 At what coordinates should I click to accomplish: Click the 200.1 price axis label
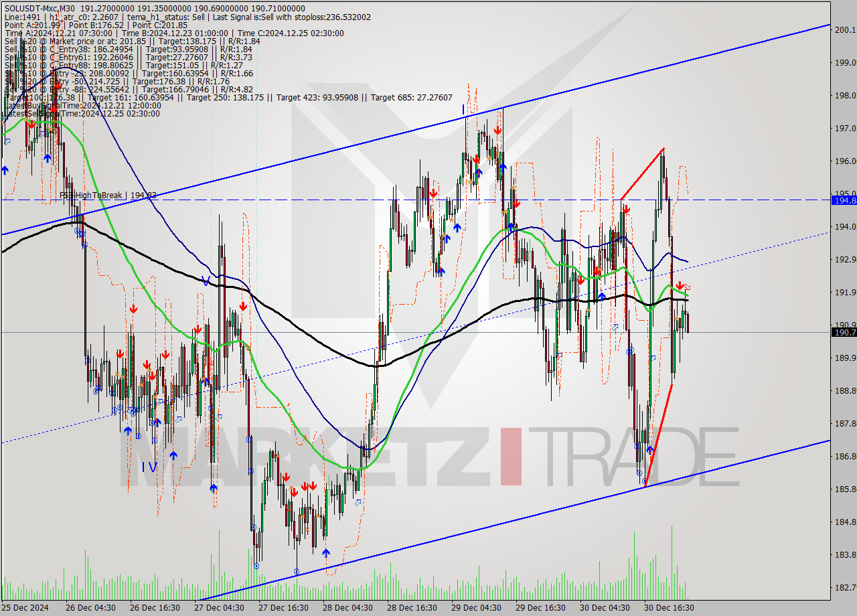coord(845,29)
